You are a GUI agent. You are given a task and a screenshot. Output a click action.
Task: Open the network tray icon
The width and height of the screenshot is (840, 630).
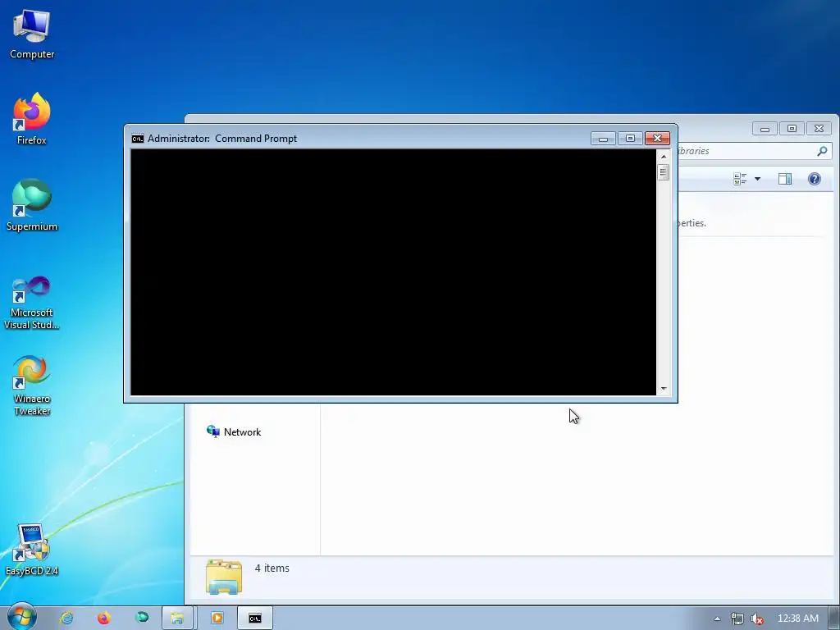(737, 619)
